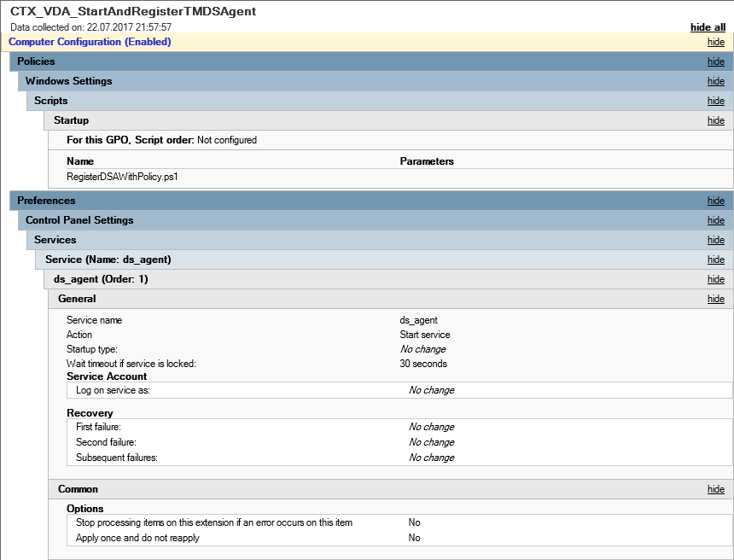Click the Policies header bar

(x=371, y=61)
